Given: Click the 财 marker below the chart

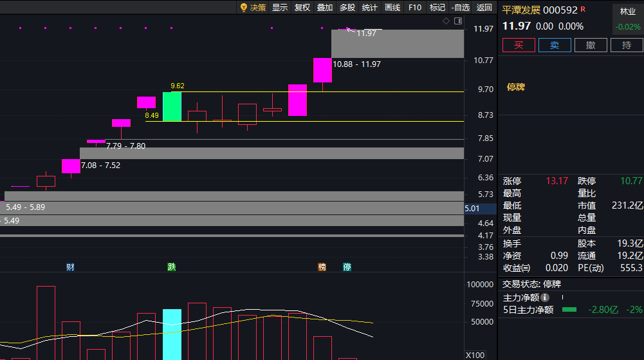Looking at the screenshot, I should (x=70, y=267).
